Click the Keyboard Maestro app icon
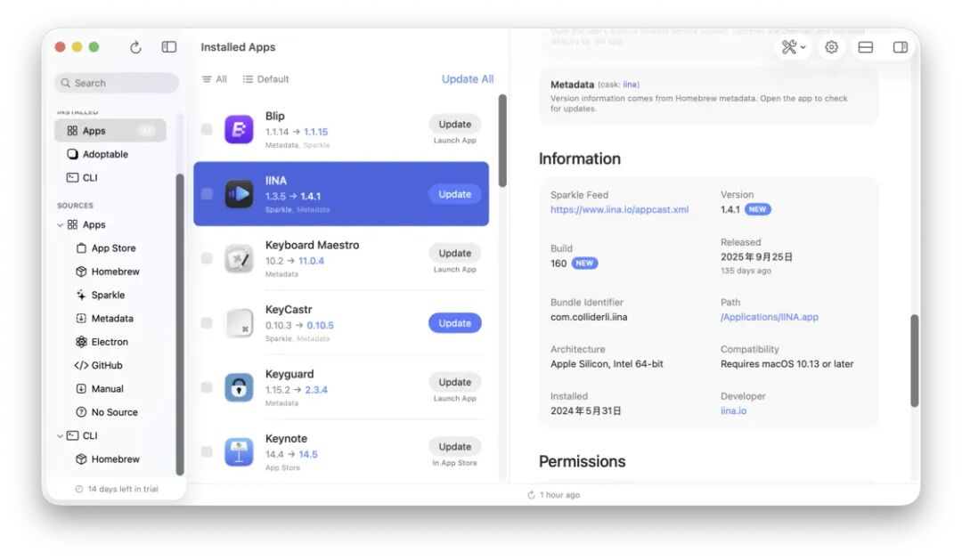Image resolution: width=962 pixels, height=560 pixels. (x=239, y=259)
